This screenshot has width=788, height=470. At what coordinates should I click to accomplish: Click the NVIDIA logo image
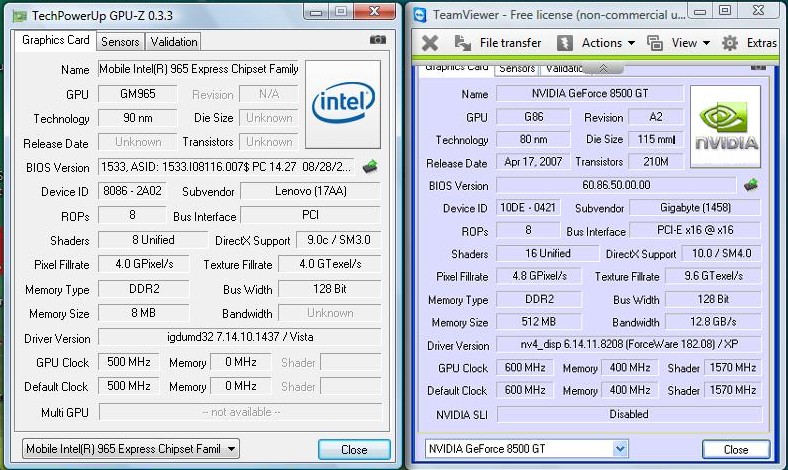click(726, 126)
